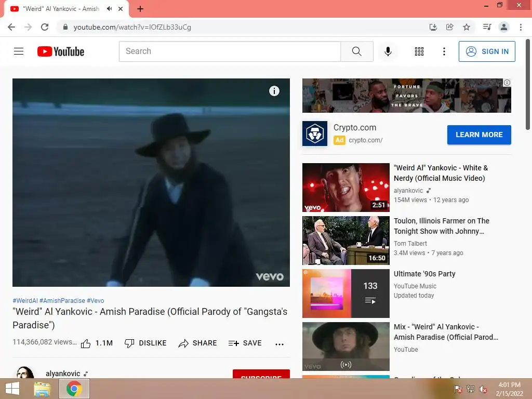Image resolution: width=532 pixels, height=399 pixels.
Task: Click the Crypto.com logo icon
Action: (x=315, y=134)
